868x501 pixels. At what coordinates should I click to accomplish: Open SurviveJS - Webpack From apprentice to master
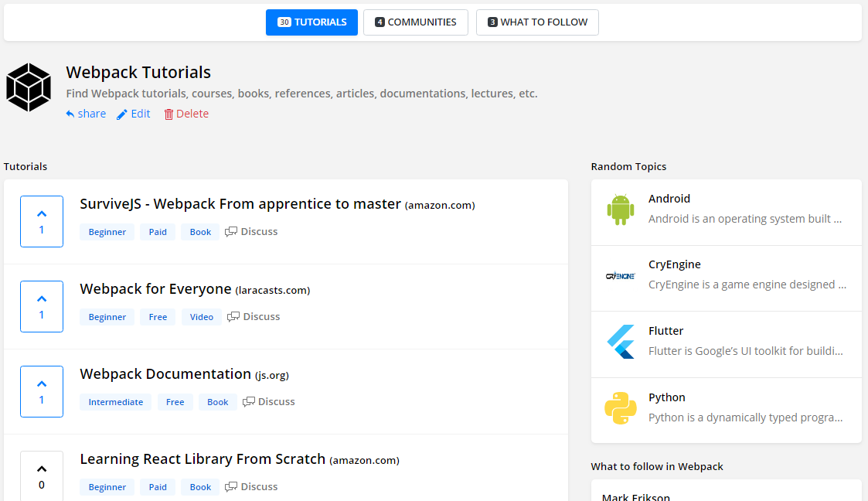tap(240, 203)
